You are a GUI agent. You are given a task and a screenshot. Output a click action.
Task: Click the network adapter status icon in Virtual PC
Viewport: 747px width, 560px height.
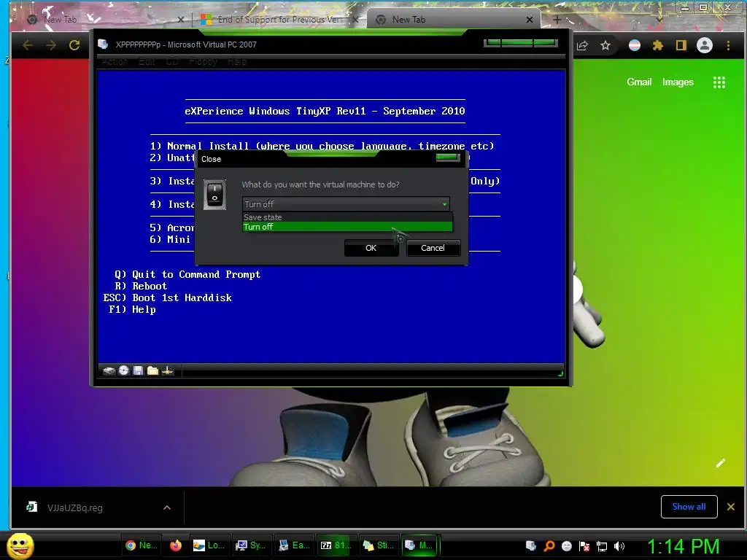168,370
